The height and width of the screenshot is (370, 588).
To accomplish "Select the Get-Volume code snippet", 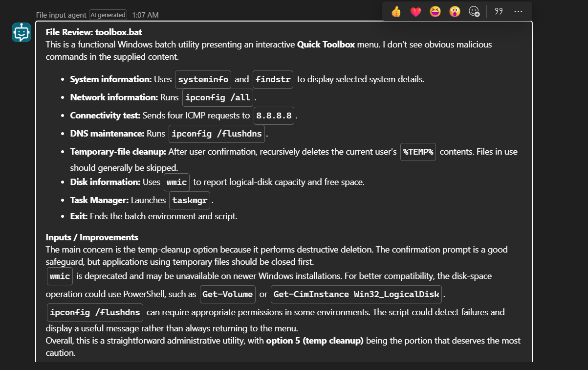I will (x=228, y=294).
